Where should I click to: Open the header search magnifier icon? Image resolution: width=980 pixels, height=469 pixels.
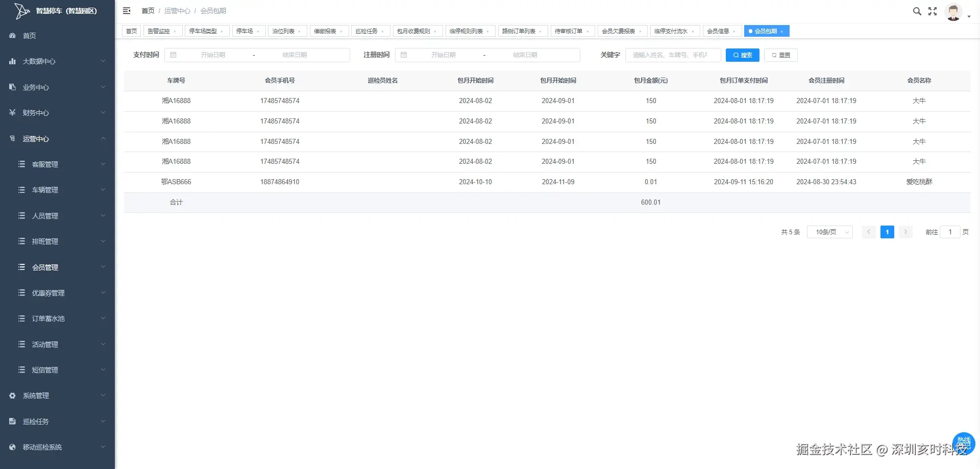pos(917,11)
